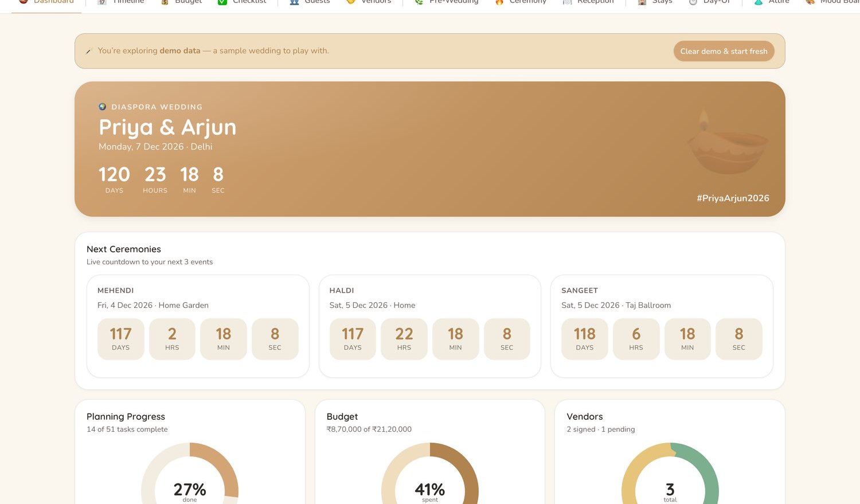This screenshot has height=504, width=860.
Task: Click the ₹8,70,000 of ₹21,20,000 text
Action: 369,429
